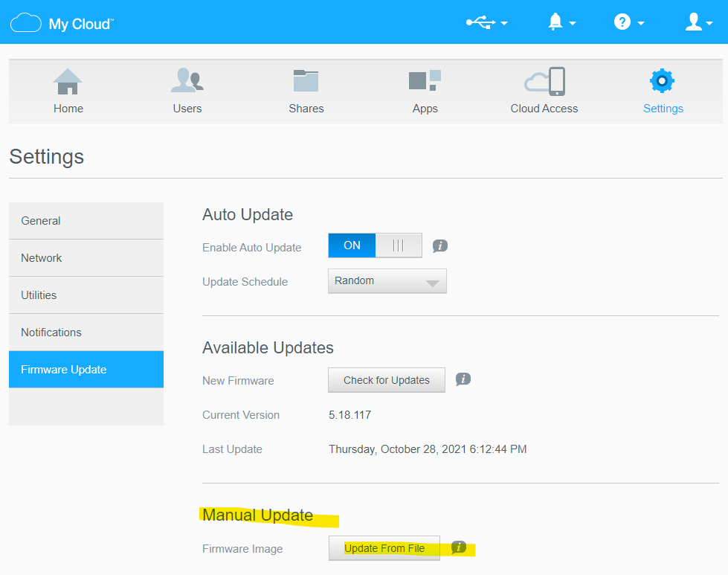The height and width of the screenshot is (575, 728).
Task: Show info next to Check for Updates
Action: pos(463,379)
